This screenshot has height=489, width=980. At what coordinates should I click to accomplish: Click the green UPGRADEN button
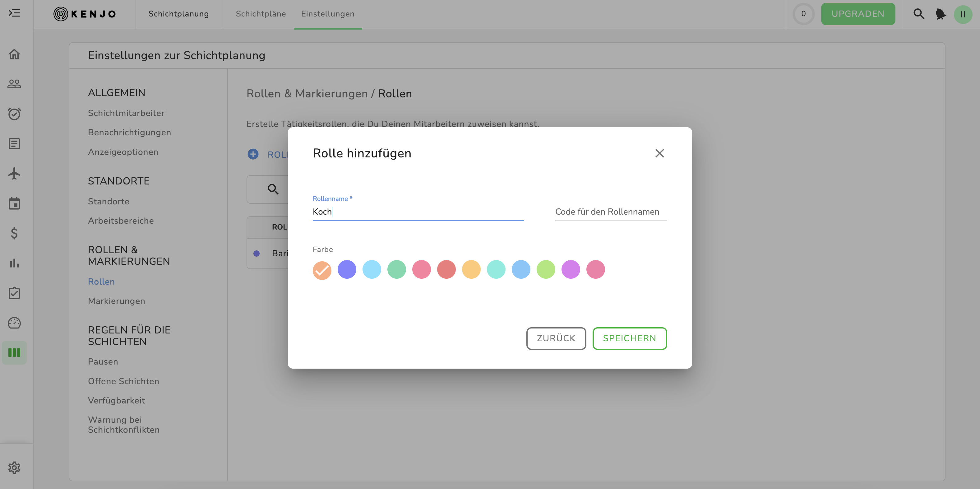click(857, 14)
